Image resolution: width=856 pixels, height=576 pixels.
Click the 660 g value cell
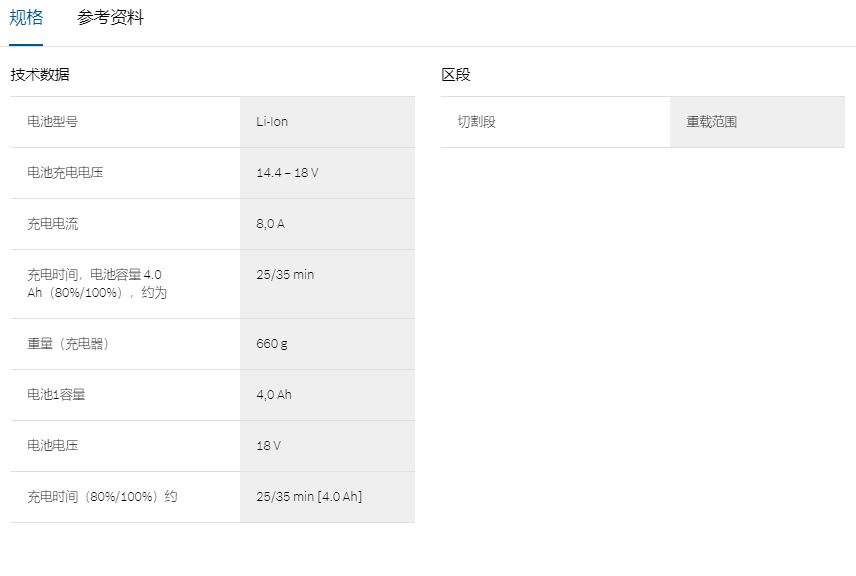pos(271,344)
